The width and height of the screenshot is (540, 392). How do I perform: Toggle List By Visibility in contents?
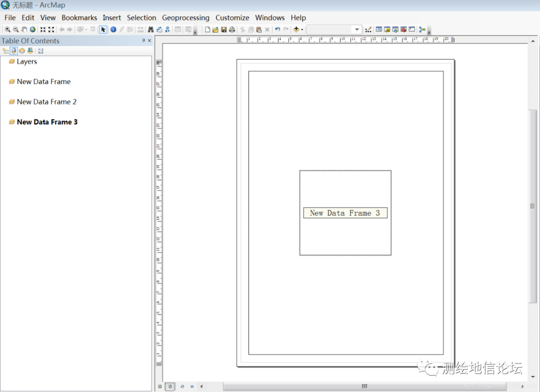coord(22,50)
